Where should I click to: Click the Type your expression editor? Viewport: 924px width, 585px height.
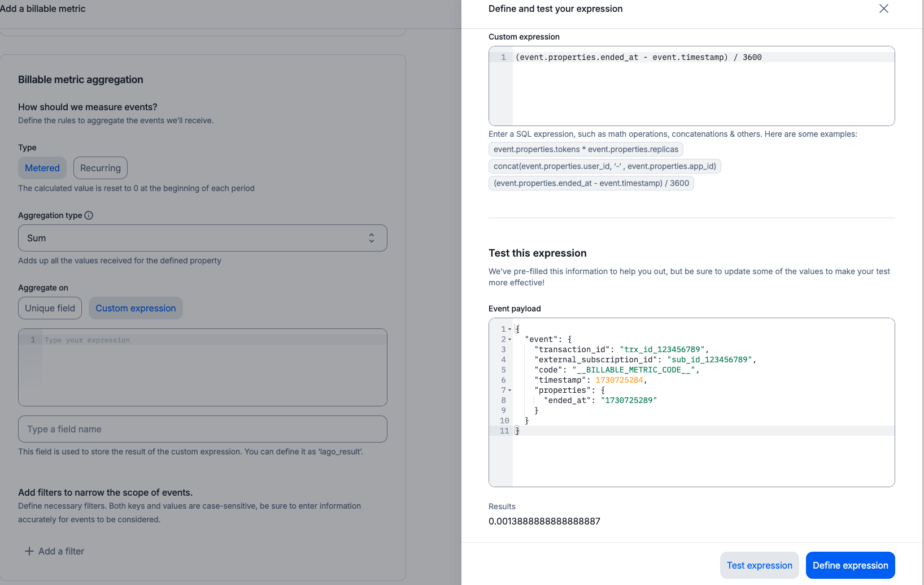[x=203, y=367]
